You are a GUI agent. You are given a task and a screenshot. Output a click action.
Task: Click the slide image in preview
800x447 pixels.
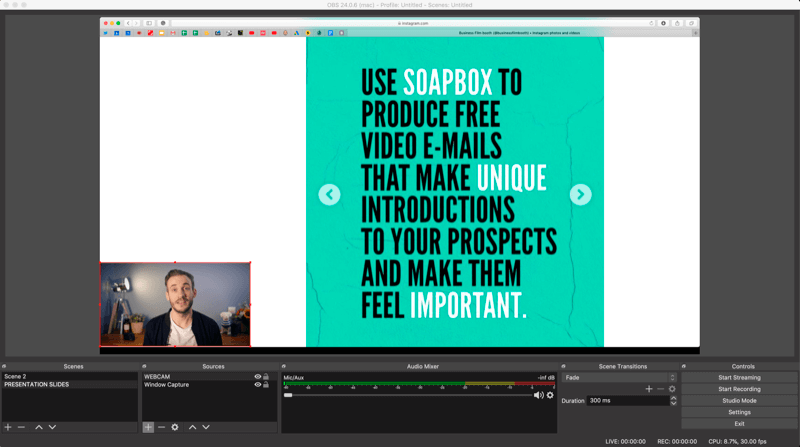point(455,192)
